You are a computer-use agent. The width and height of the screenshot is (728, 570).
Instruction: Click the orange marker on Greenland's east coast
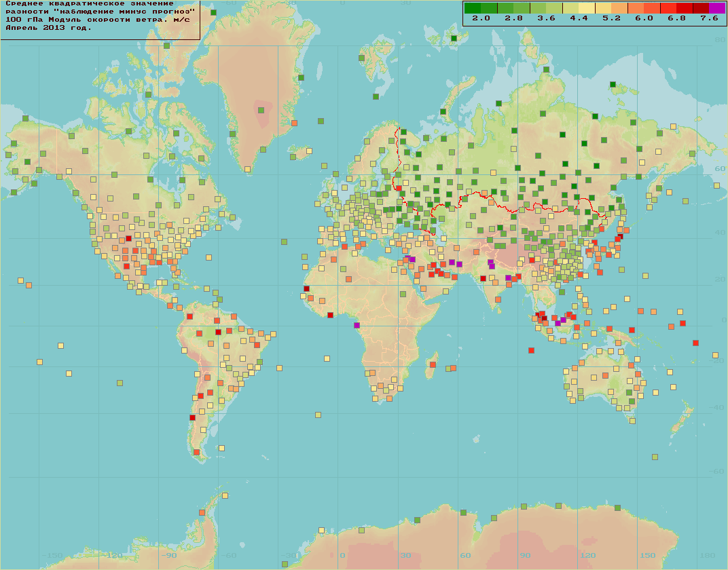pyautogui.click(x=294, y=123)
